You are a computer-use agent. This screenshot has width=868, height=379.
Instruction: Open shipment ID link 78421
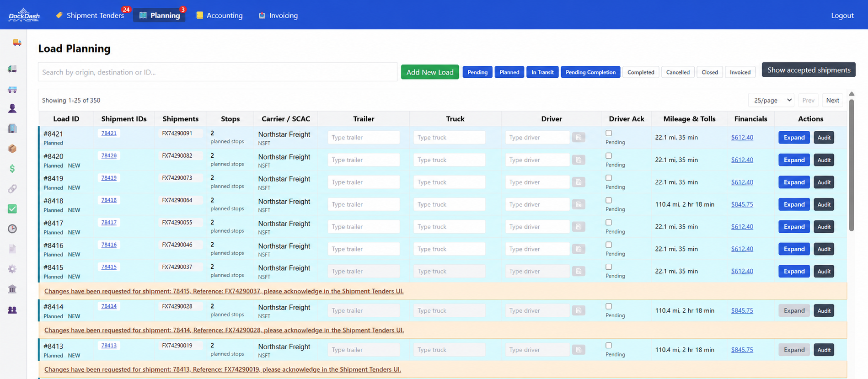coord(109,133)
